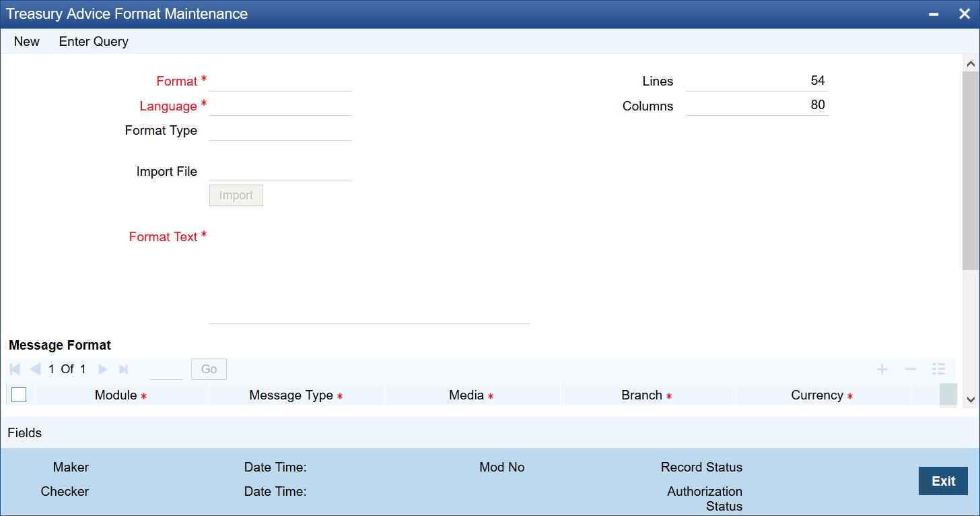Add a row with the plus icon
The image size is (980, 516).
(x=882, y=369)
